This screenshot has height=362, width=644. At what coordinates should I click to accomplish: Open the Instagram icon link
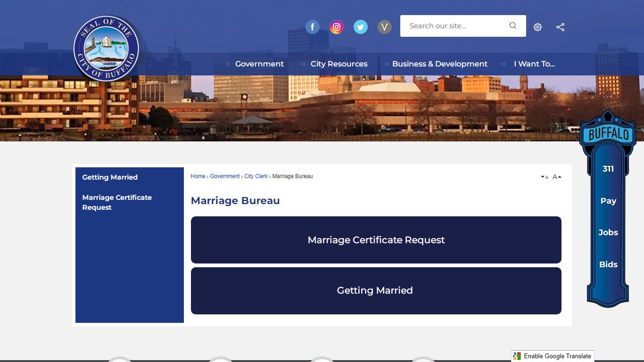[x=336, y=27]
